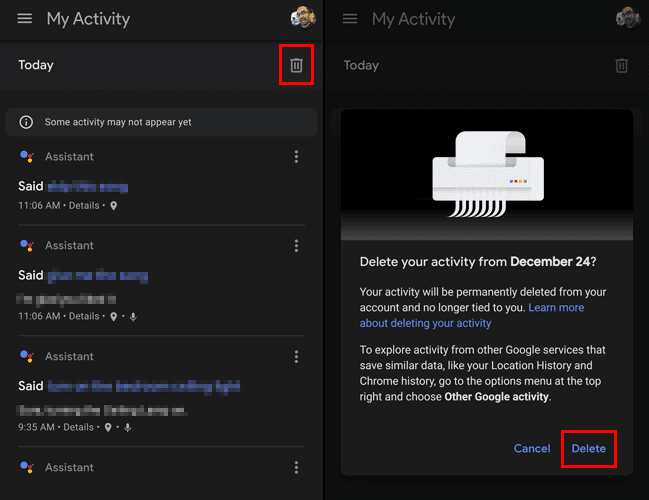Open three-dot menu of bottom Assistant entry
649x500 pixels.
coord(296,467)
